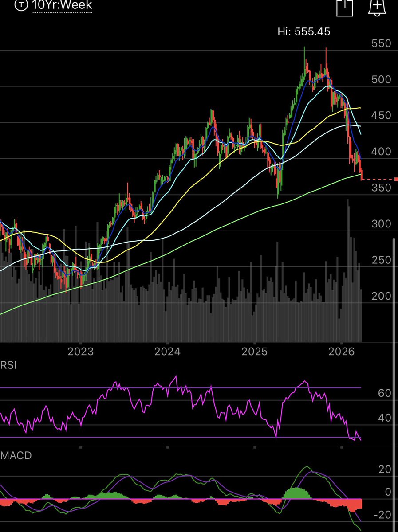Select the MACD 20 level label
398x532 pixels.
[x=385, y=469]
